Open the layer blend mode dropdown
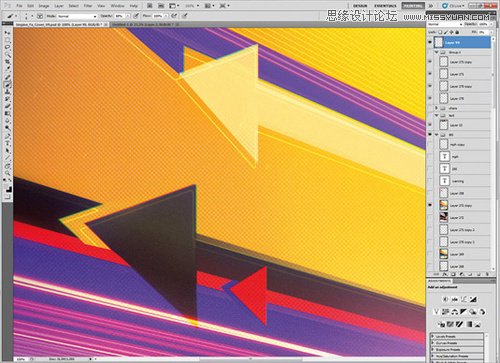Screen dimensions: 500x363 [445, 25]
